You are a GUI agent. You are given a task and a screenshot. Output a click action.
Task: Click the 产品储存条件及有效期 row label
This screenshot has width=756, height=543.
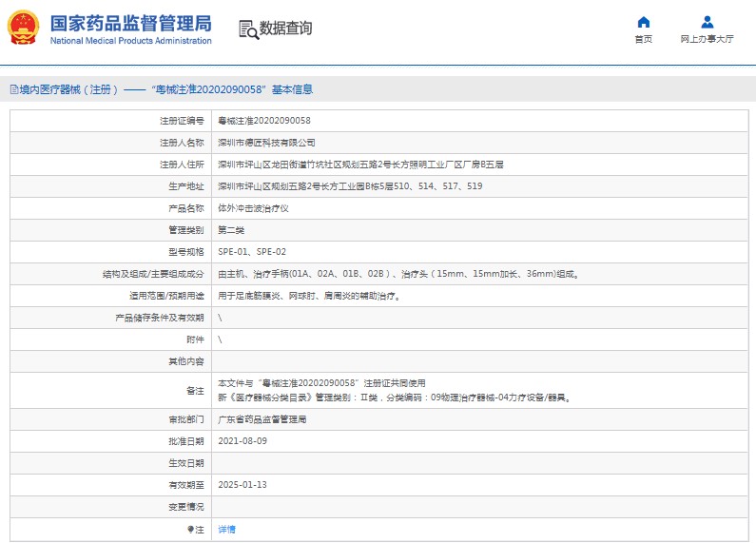(x=160, y=318)
